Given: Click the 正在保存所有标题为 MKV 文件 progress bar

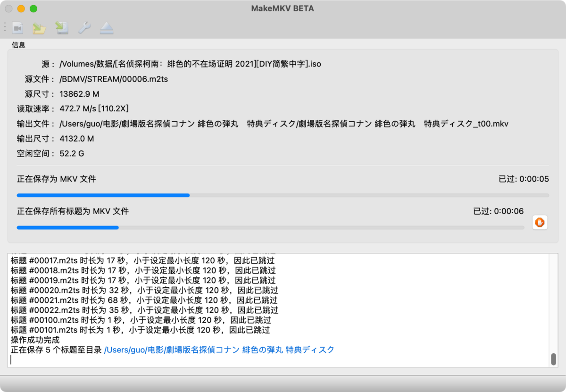Looking at the screenshot, I should click(271, 227).
